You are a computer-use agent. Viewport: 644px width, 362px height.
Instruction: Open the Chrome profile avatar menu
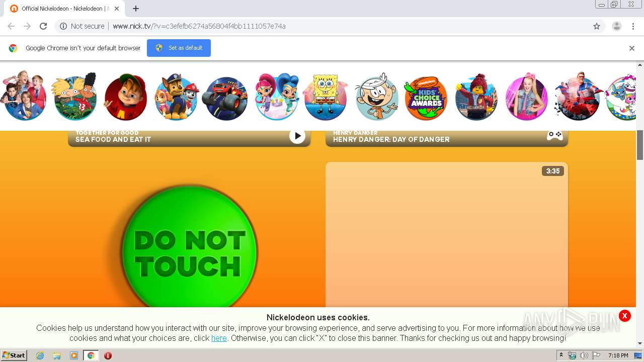(617, 26)
